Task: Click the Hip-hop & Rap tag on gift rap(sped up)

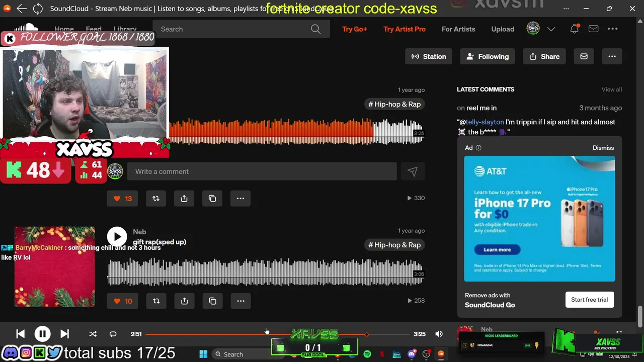Action: (394, 245)
